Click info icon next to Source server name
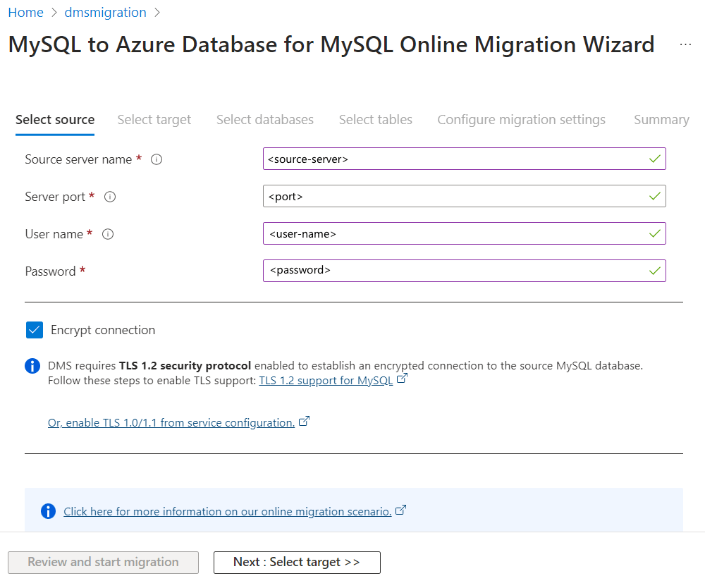 pyautogui.click(x=157, y=159)
